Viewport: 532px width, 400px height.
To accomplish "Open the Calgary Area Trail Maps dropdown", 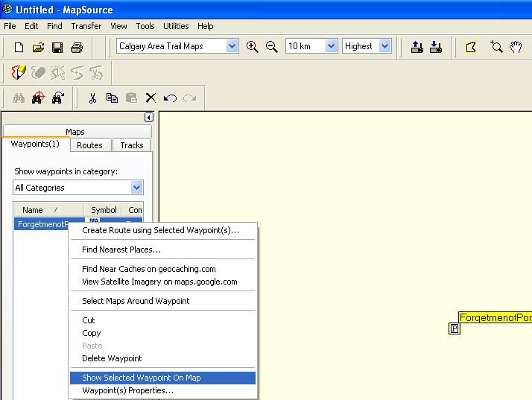I will [x=232, y=46].
